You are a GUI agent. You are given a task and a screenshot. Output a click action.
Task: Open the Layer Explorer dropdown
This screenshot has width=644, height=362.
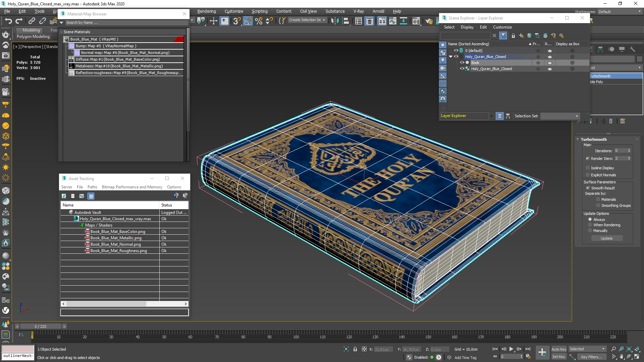coord(491,116)
